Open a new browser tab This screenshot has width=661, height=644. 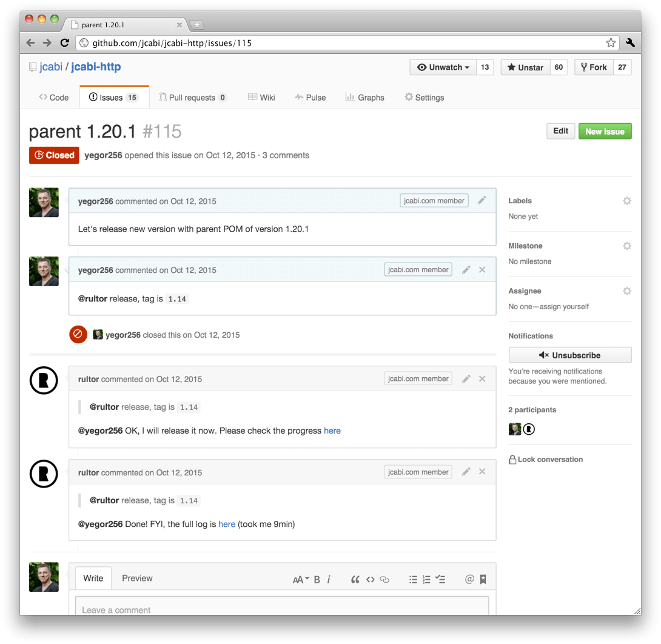pyautogui.click(x=196, y=25)
